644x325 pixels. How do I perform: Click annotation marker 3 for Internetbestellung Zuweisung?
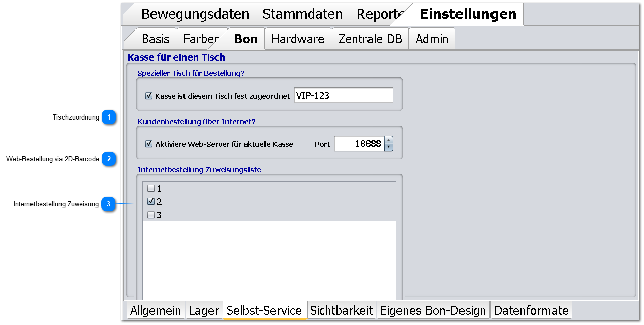[108, 204]
